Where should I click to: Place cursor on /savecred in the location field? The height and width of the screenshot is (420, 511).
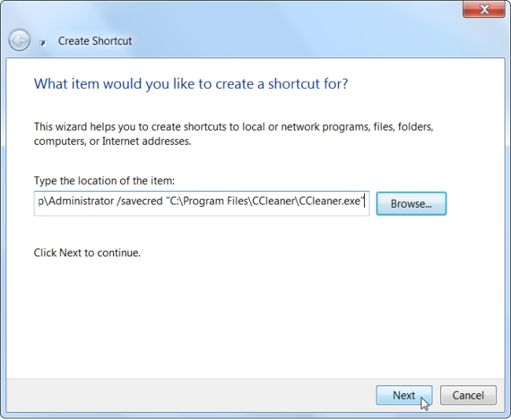click(138, 201)
